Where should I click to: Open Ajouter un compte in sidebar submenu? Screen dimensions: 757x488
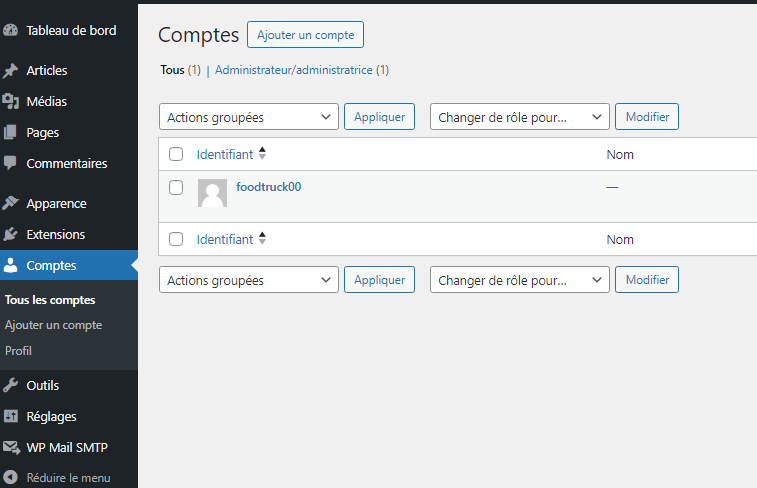pos(53,325)
